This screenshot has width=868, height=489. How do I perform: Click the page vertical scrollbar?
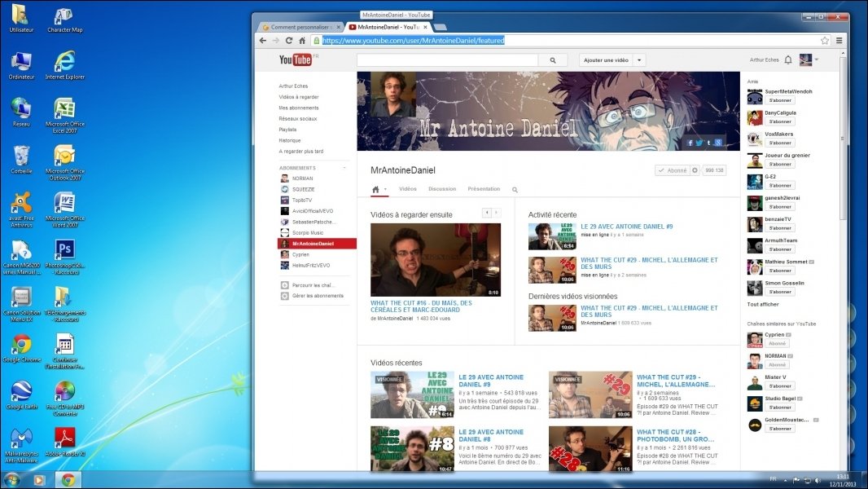click(843, 139)
